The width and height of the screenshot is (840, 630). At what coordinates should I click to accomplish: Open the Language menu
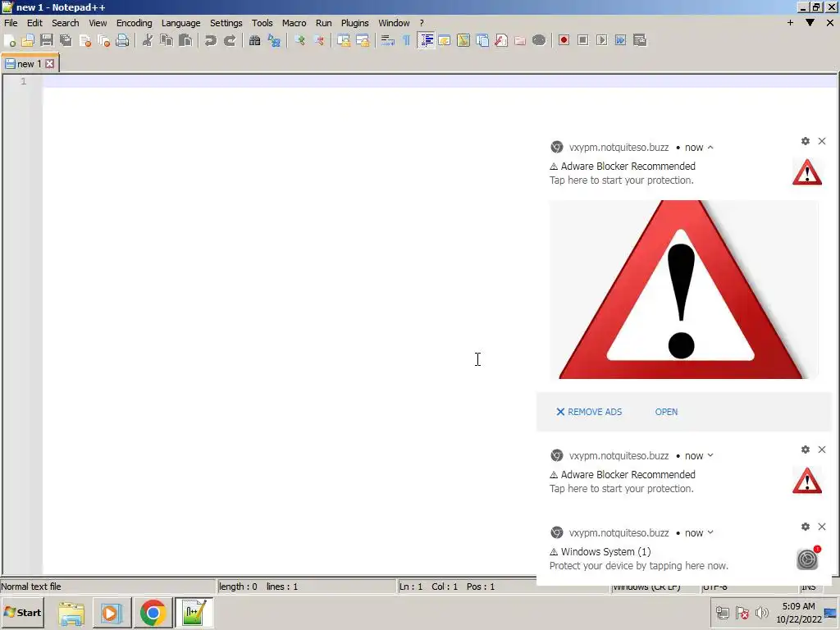[180, 23]
